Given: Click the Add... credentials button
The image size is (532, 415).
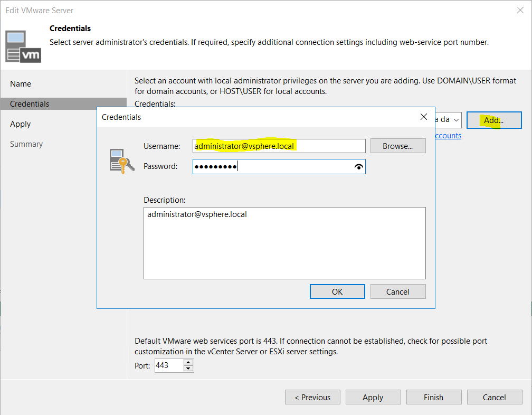Looking at the screenshot, I should tap(494, 120).
